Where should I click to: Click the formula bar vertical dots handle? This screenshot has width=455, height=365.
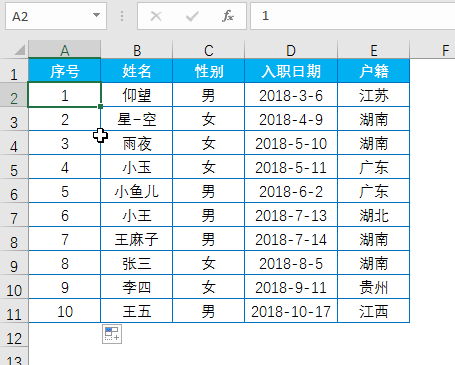(x=122, y=16)
